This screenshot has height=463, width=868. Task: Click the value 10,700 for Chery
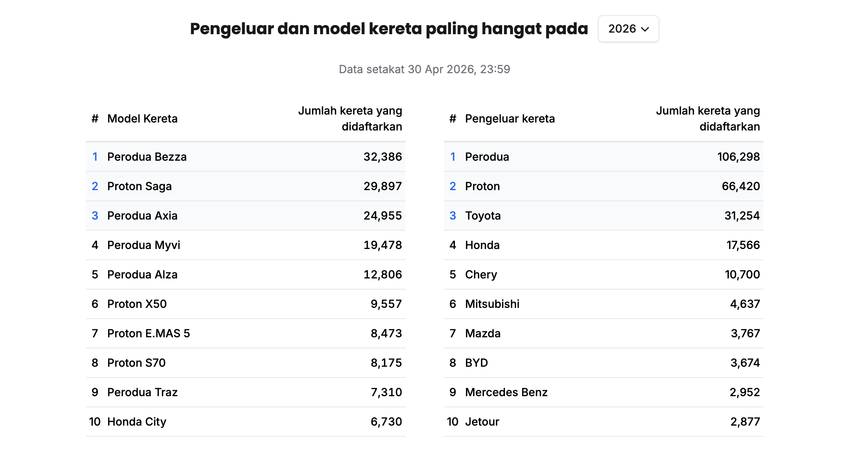pyautogui.click(x=742, y=274)
